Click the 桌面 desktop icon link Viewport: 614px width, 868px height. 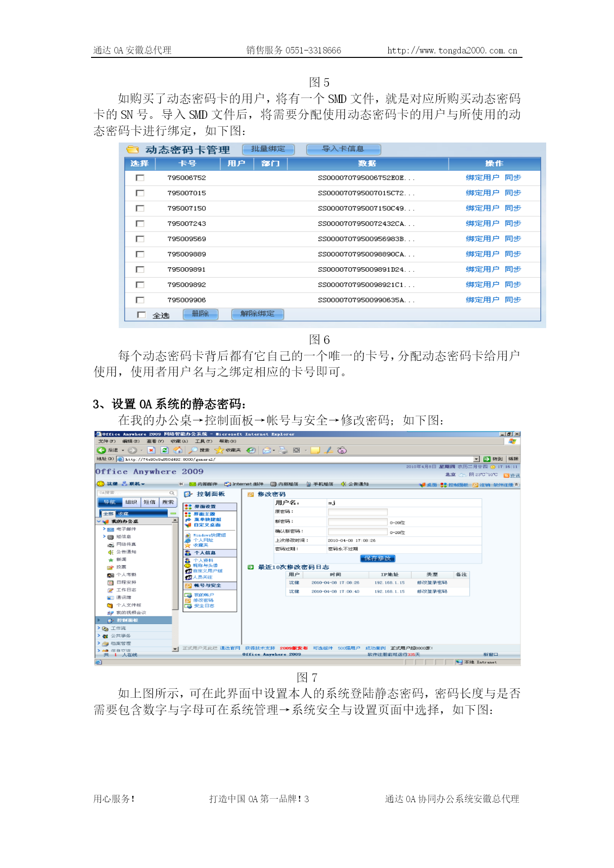pos(428,485)
